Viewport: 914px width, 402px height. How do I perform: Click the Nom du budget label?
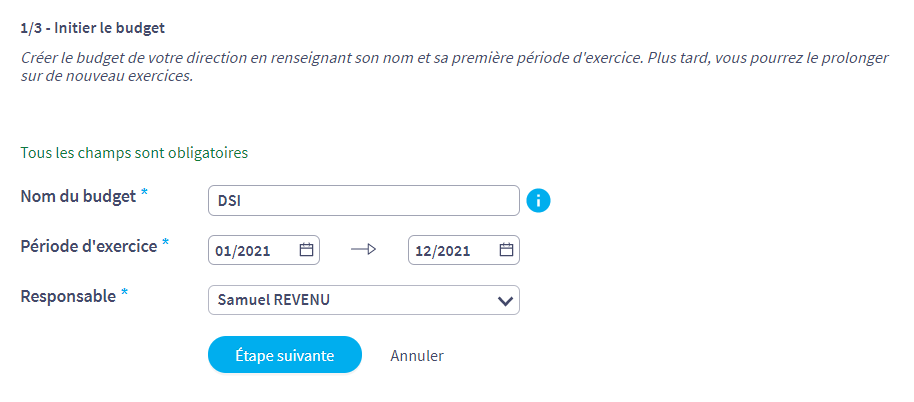[78, 197]
